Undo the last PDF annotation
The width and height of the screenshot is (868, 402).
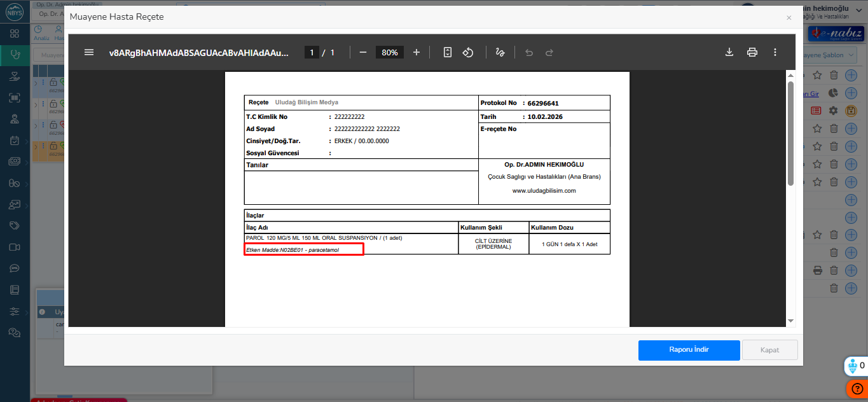click(529, 52)
